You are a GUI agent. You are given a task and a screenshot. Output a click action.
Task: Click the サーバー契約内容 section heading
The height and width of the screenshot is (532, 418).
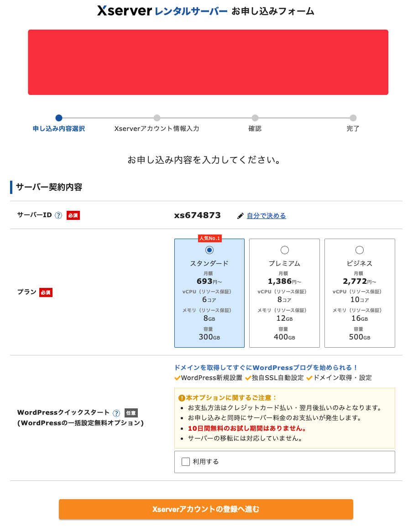point(49,187)
